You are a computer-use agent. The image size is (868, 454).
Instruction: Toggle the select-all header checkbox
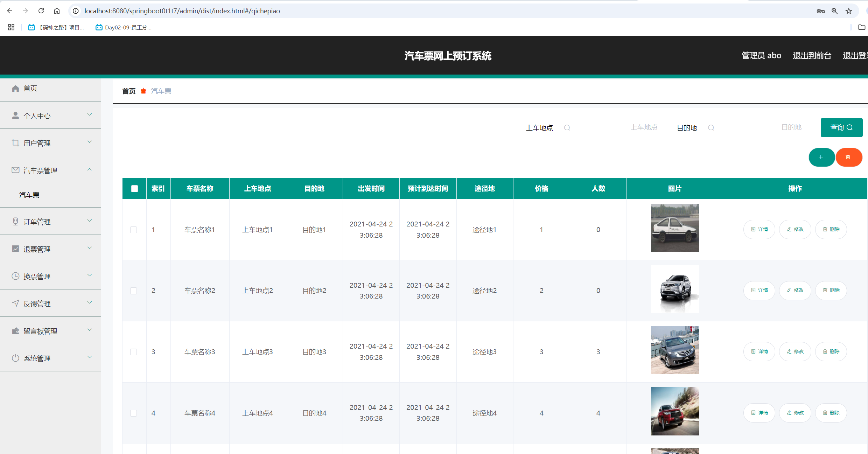[134, 189]
